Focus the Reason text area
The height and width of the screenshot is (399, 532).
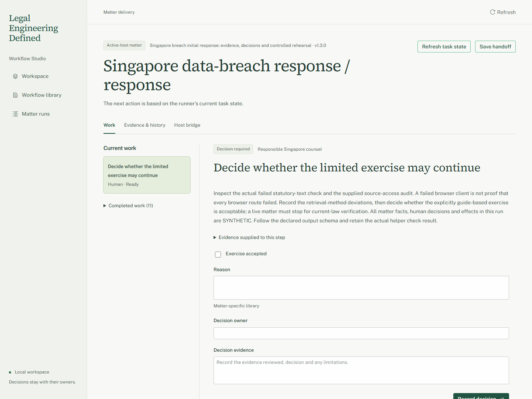pyautogui.click(x=361, y=288)
